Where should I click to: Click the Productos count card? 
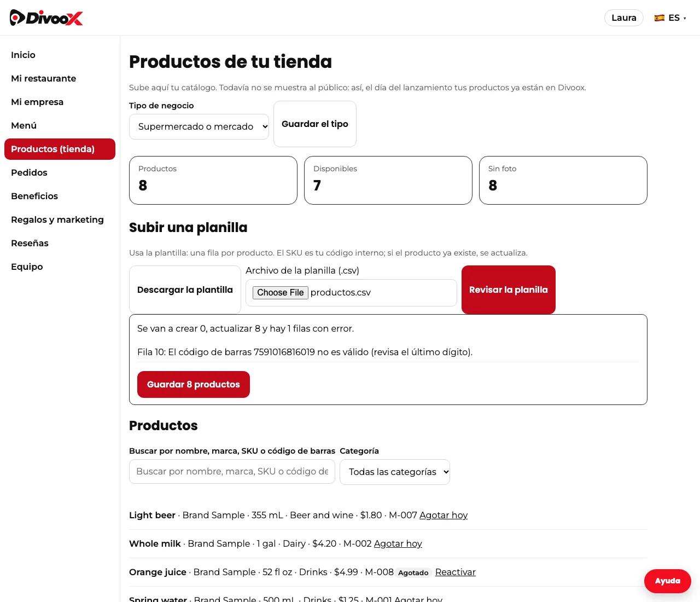(x=213, y=180)
